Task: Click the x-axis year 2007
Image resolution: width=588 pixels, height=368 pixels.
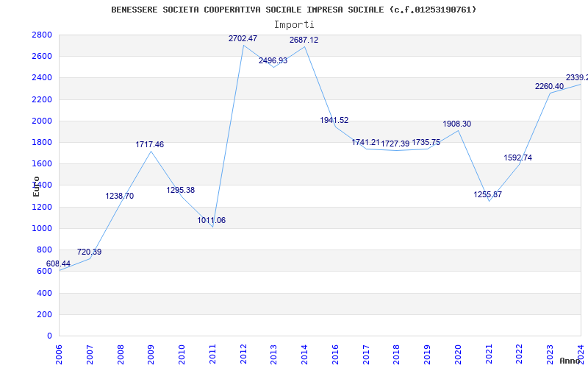Action: pyautogui.click(x=90, y=354)
